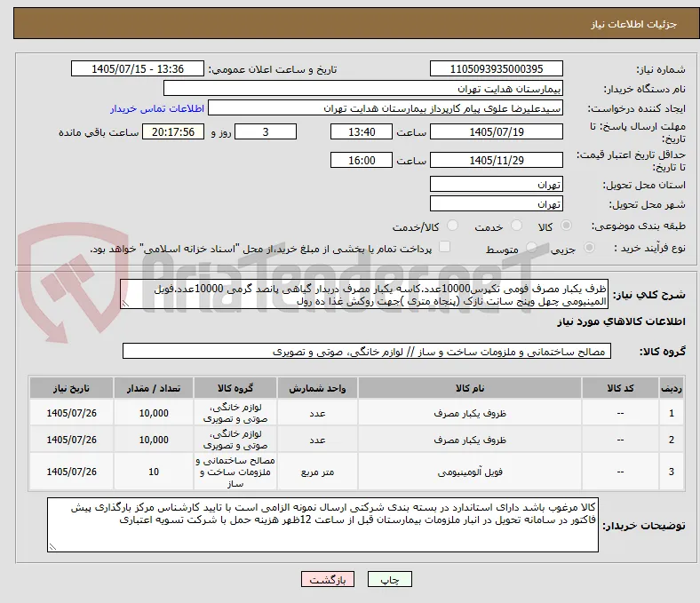The height and width of the screenshot is (603, 700).
Task: Click the remaining days field showing 3
Action: coord(266,131)
